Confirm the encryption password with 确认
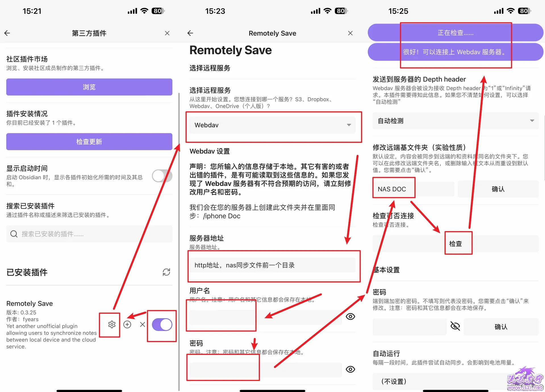 coord(501,327)
